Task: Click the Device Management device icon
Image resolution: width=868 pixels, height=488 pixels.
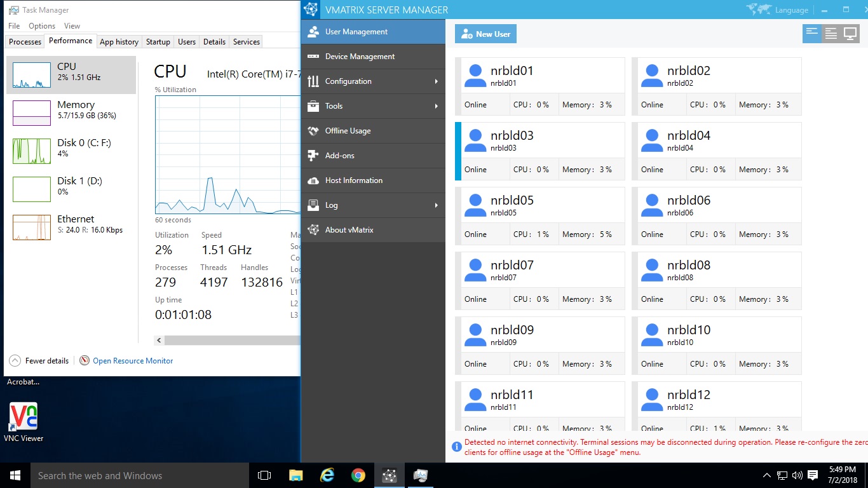Action: [x=313, y=57]
